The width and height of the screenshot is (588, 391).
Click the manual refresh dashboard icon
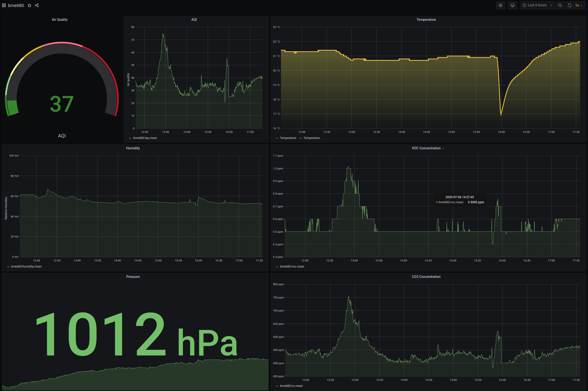569,5
